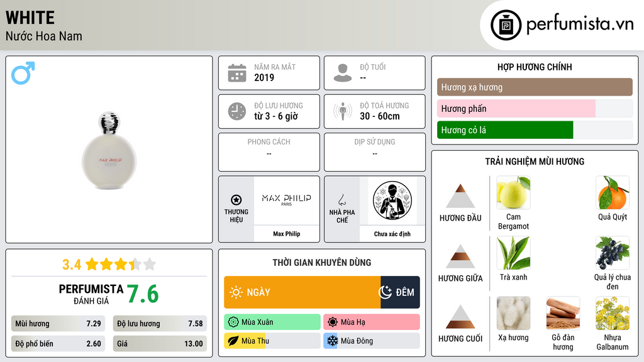
Task: Click the 2019 release year value
Action: click(x=264, y=77)
